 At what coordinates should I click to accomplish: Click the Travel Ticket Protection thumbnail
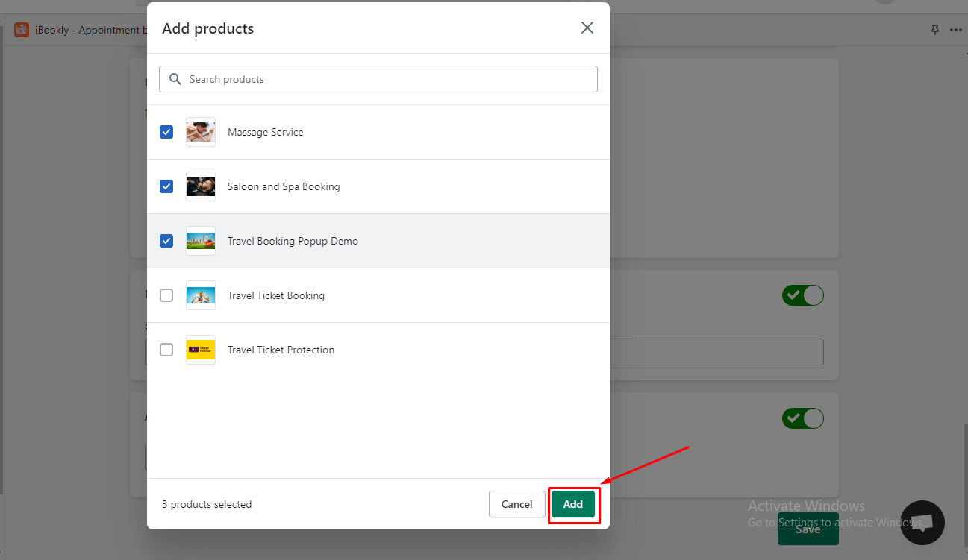(201, 350)
